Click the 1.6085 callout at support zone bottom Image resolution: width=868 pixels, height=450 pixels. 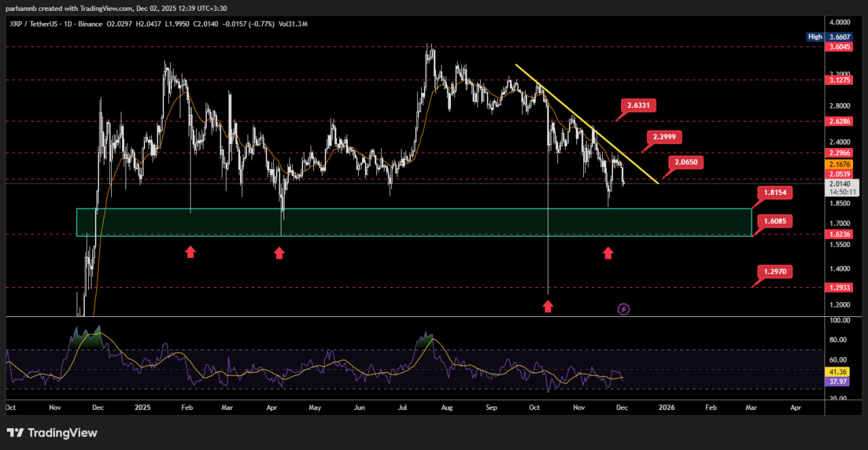[x=774, y=221]
